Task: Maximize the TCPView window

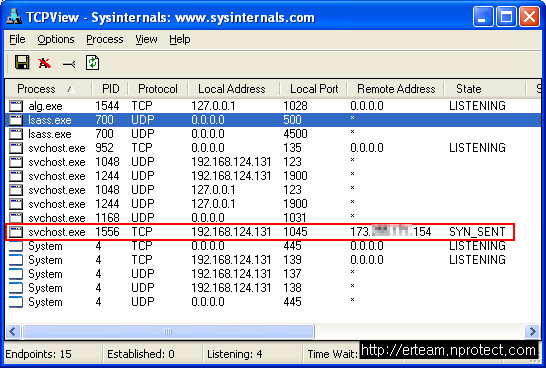Action: click(x=506, y=16)
